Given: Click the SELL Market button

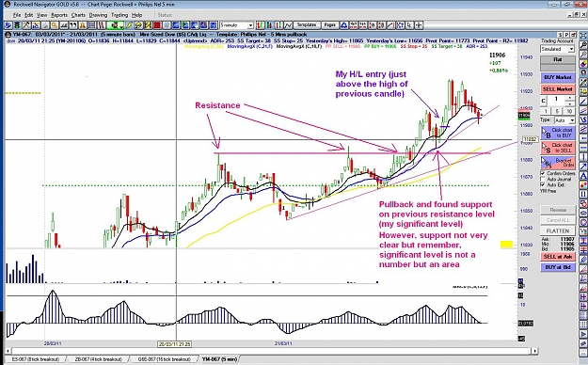Looking at the screenshot, I should click(x=558, y=89).
